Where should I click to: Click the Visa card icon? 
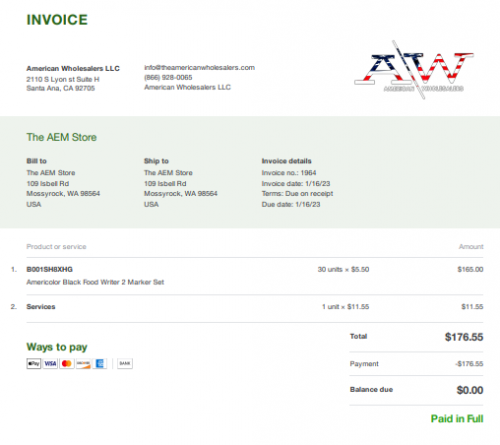coord(50,363)
